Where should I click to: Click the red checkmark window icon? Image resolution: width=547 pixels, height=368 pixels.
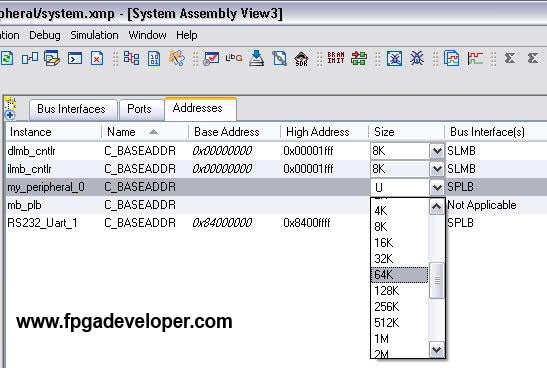[x=211, y=58]
